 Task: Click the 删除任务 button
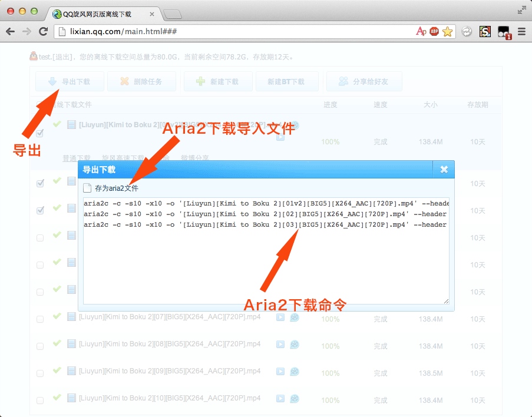coord(141,81)
